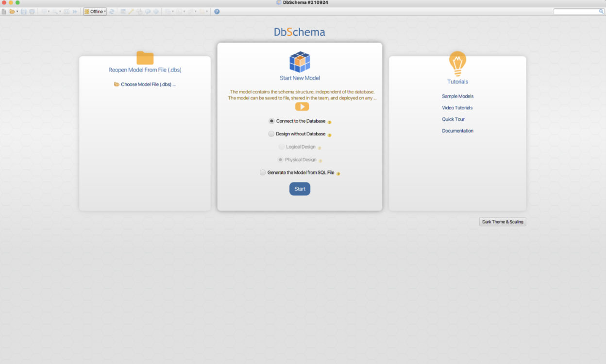
Task: Click Dark Theme & Scaling button
Action: coord(503,222)
